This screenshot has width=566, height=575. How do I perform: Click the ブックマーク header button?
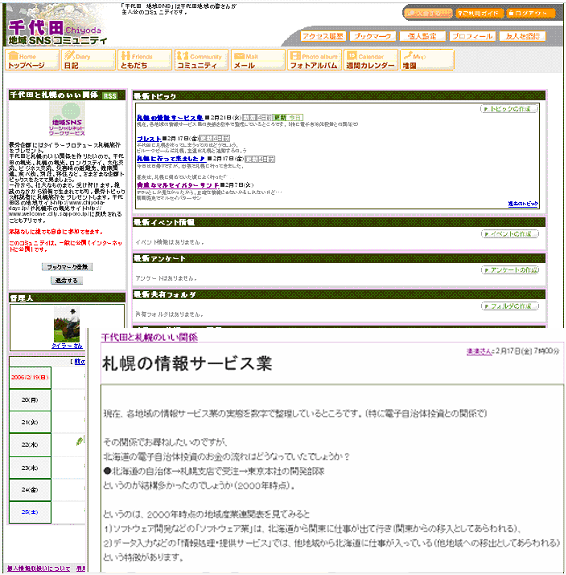(x=373, y=36)
